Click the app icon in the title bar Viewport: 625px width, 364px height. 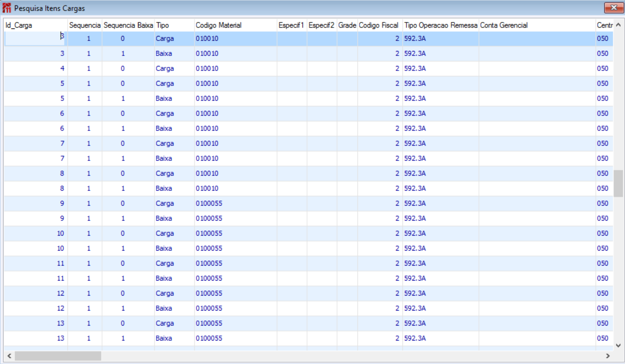point(7,8)
